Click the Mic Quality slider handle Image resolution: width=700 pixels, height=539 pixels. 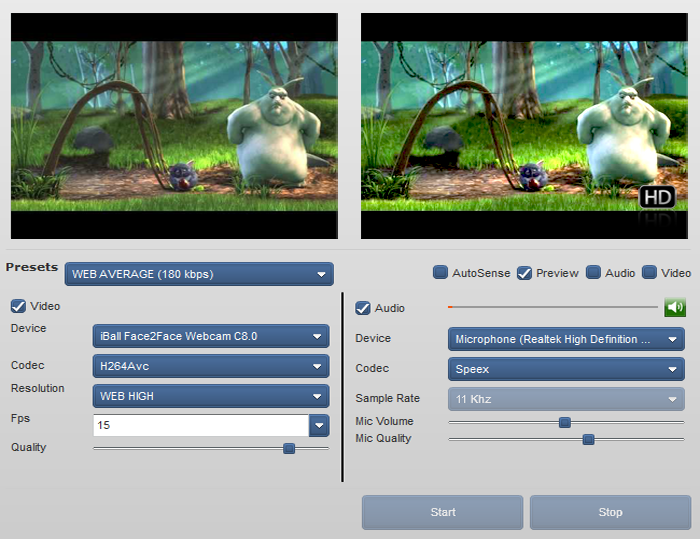(x=588, y=439)
